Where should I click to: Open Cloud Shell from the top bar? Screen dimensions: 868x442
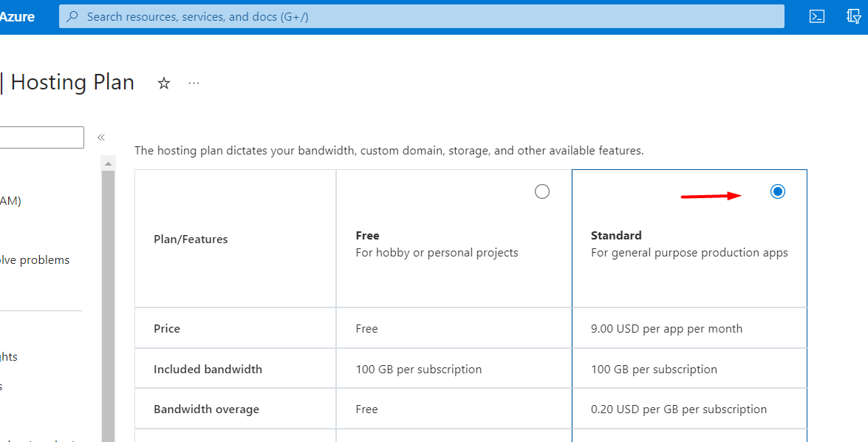click(x=816, y=16)
